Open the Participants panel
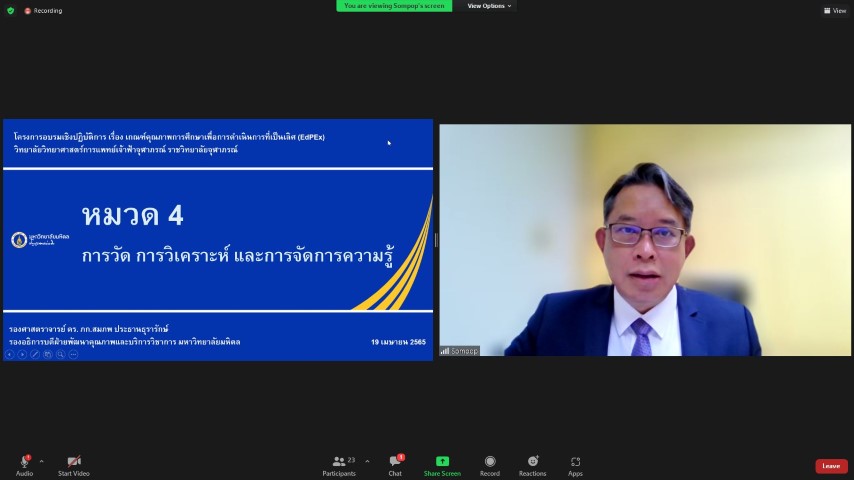854x480 pixels. point(339,462)
